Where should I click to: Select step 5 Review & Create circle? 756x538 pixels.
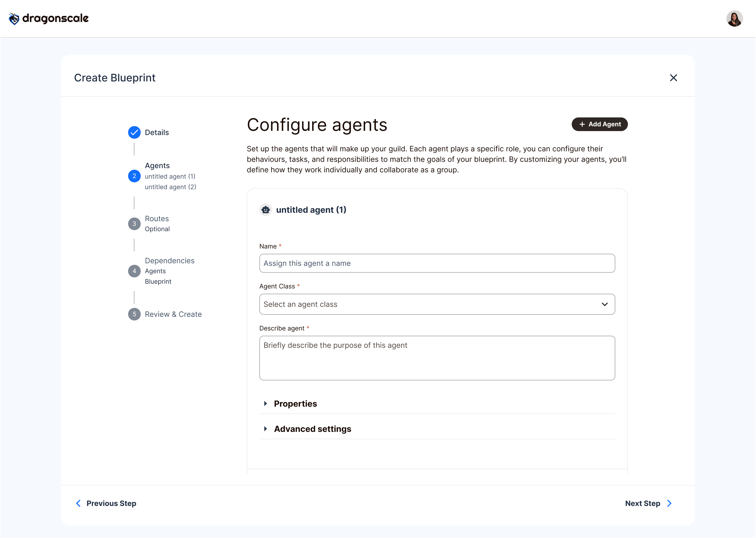134,314
